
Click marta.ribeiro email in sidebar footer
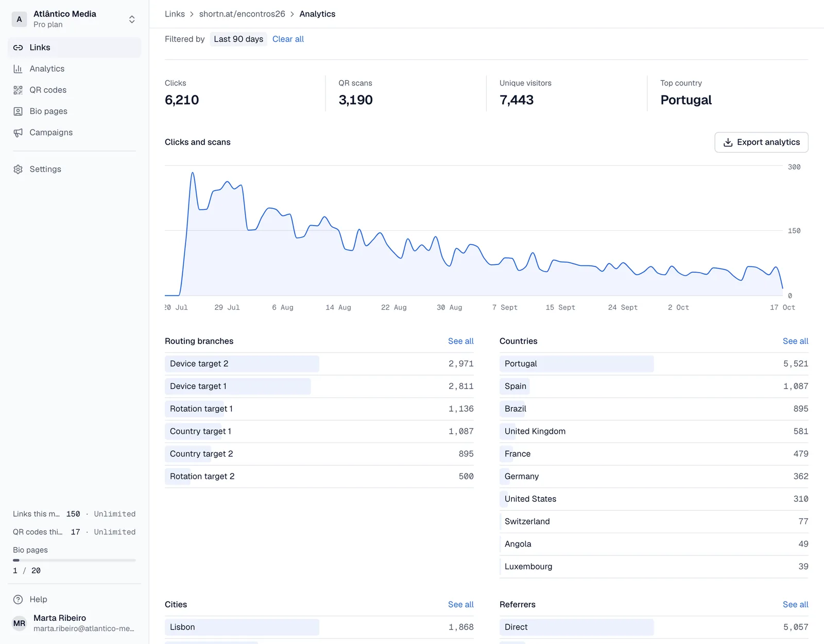click(x=84, y=629)
